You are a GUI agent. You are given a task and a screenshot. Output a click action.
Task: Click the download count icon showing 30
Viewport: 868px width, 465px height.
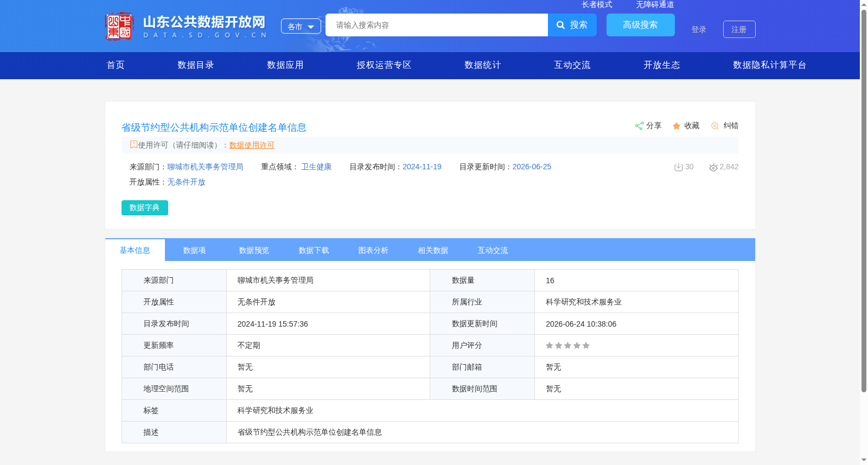click(678, 167)
